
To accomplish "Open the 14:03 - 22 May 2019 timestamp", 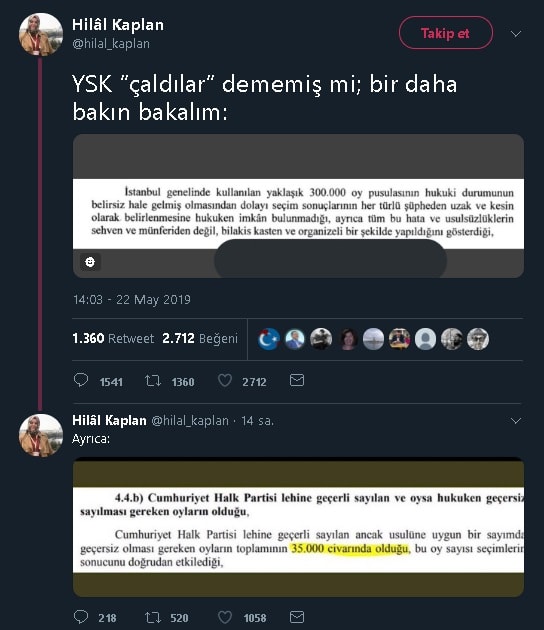I will [132, 300].
